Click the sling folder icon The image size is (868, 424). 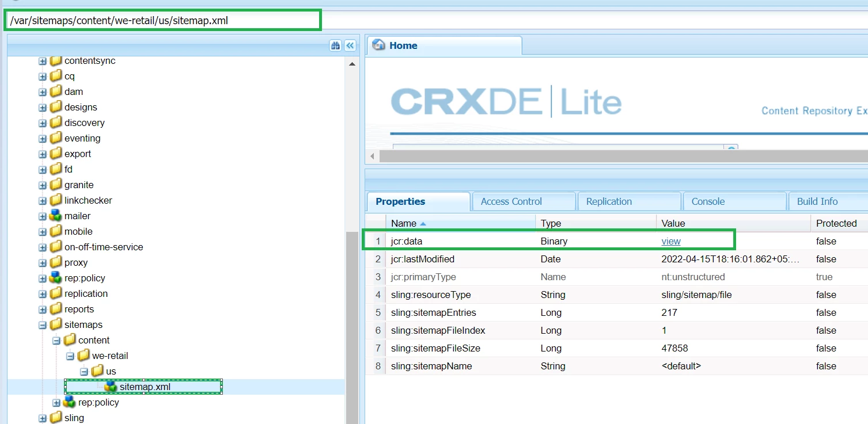[x=55, y=418]
